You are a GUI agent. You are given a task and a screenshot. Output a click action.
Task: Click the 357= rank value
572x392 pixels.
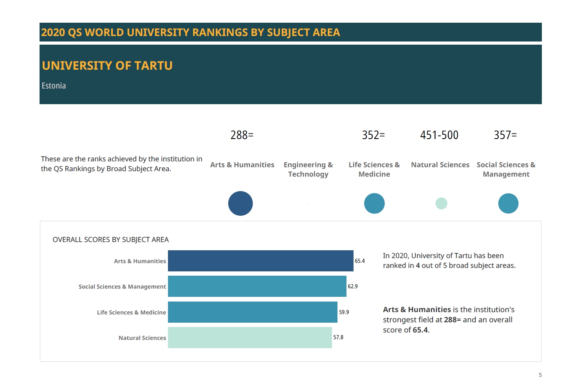point(505,135)
